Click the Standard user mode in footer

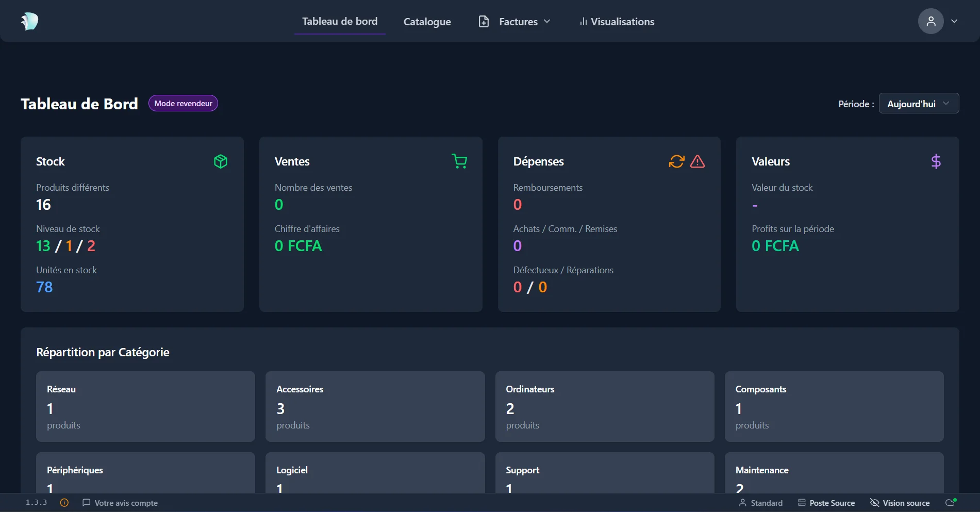(x=760, y=503)
